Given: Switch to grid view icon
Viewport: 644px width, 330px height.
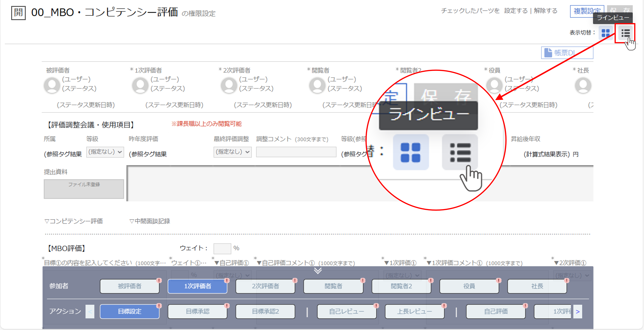Looking at the screenshot, I should click(606, 33).
